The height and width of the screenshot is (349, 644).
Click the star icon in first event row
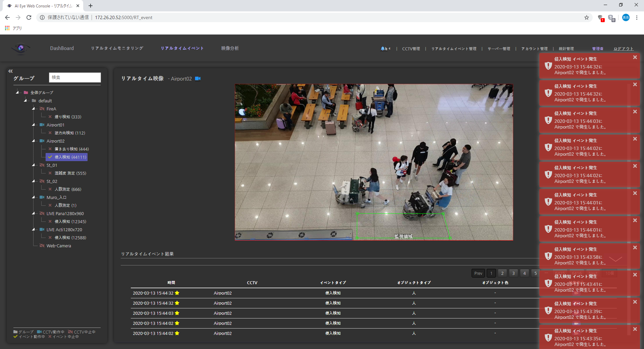[x=177, y=293]
